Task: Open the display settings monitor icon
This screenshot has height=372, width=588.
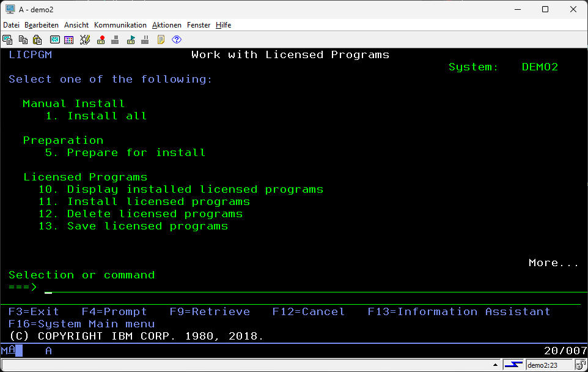Action: [x=54, y=40]
